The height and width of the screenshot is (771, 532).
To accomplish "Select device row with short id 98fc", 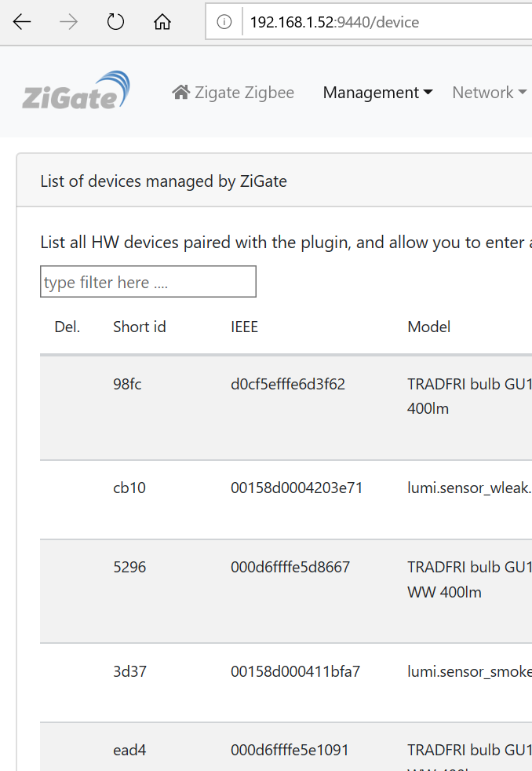I will (286, 407).
